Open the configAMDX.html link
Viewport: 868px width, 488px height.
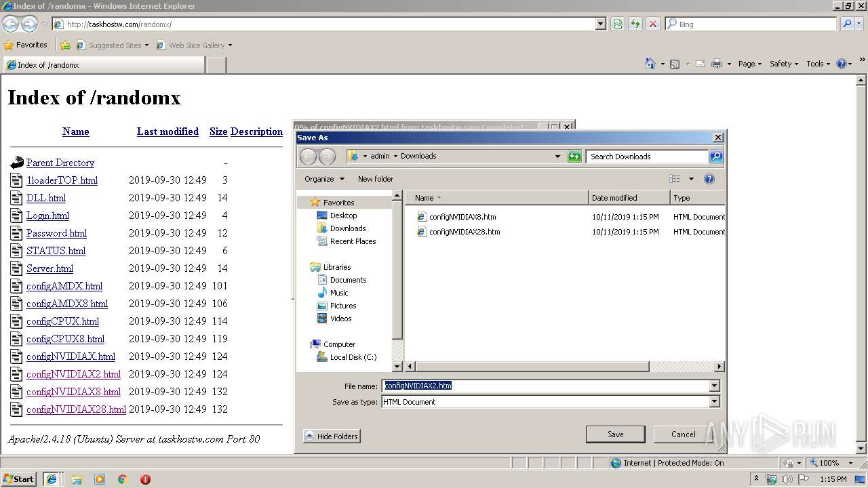(64, 286)
